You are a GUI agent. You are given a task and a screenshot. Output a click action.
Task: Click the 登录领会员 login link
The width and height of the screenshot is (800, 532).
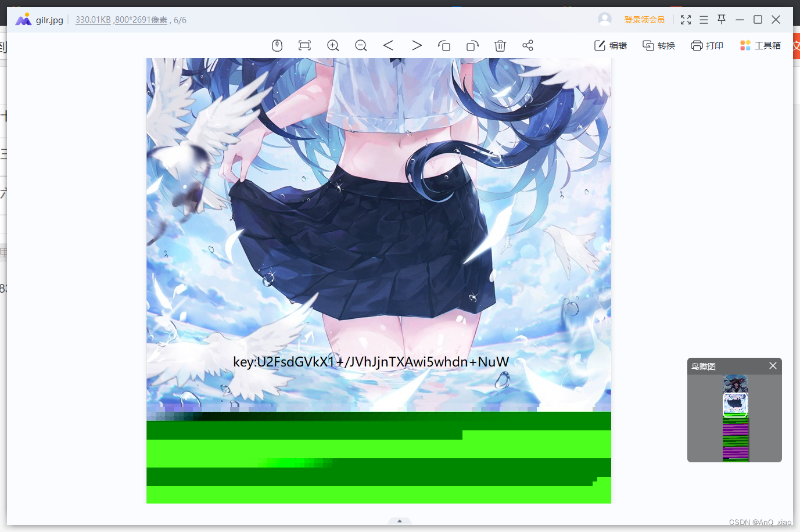coord(644,20)
